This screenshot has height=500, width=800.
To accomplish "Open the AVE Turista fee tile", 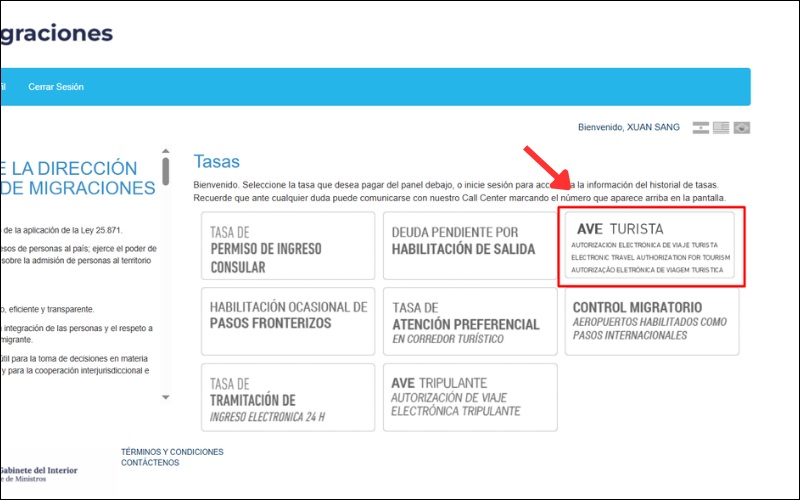I will point(652,248).
